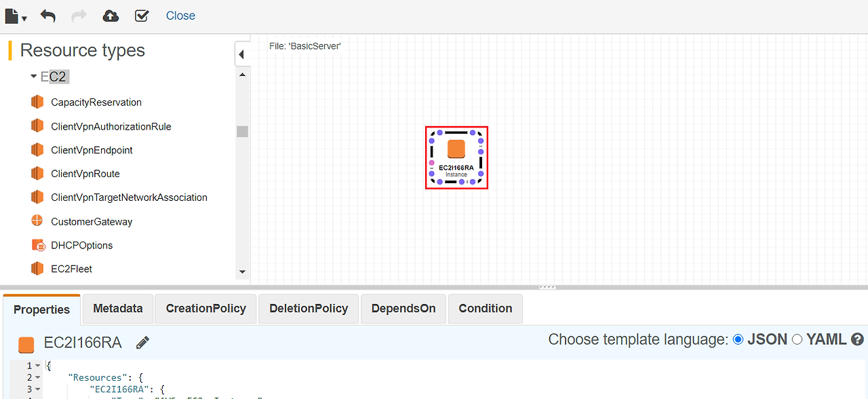This screenshot has width=868, height=399.
Task: Open the File menu icon dropdown
Action: coord(16,16)
